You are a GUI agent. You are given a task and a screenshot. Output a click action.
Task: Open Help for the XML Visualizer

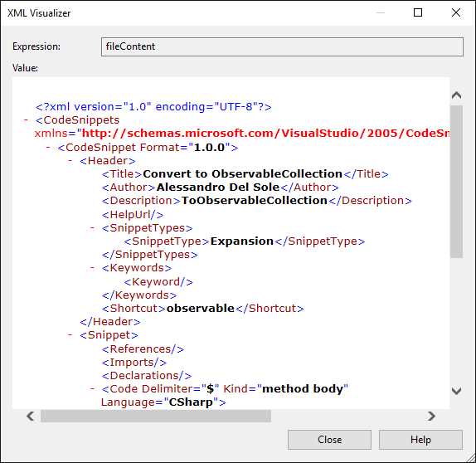tap(420, 439)
